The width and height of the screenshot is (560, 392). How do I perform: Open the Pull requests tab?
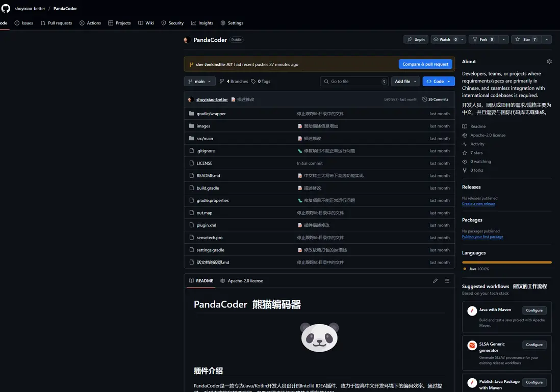pos(57,23)
